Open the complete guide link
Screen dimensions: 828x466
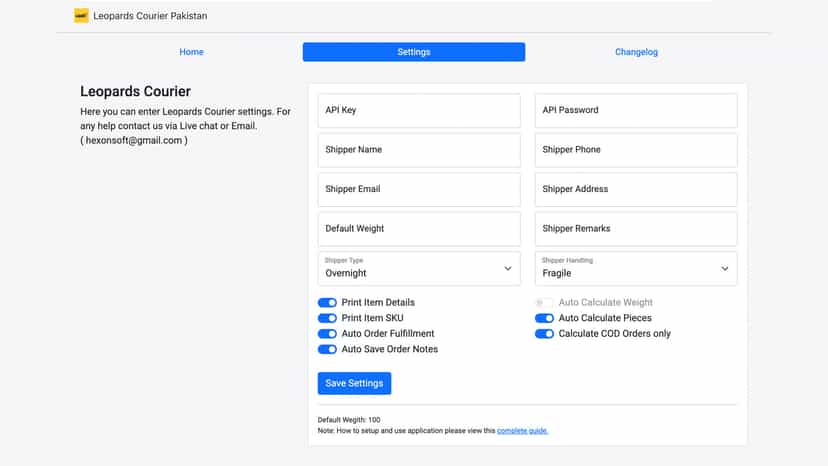tap(522, 431)
